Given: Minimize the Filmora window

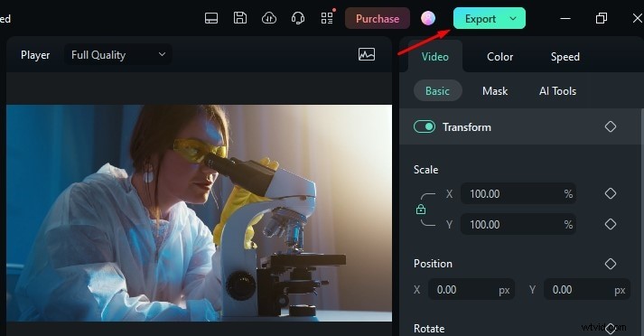Looking at the screenshot, I should [565, 18].
